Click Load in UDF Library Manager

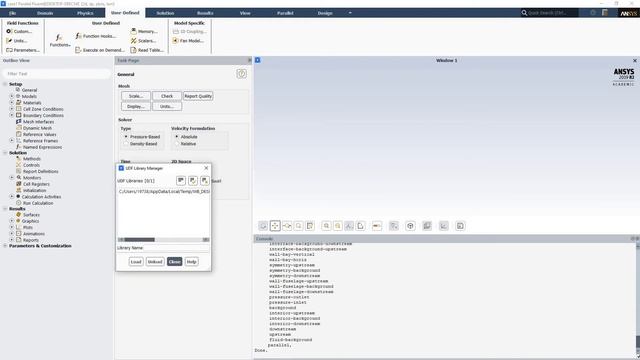136,262
